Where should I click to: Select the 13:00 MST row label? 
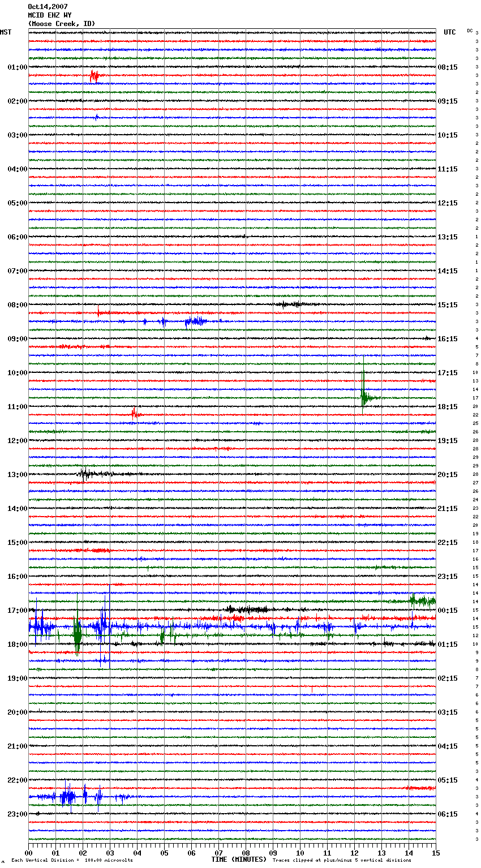[x=18, y=475]
